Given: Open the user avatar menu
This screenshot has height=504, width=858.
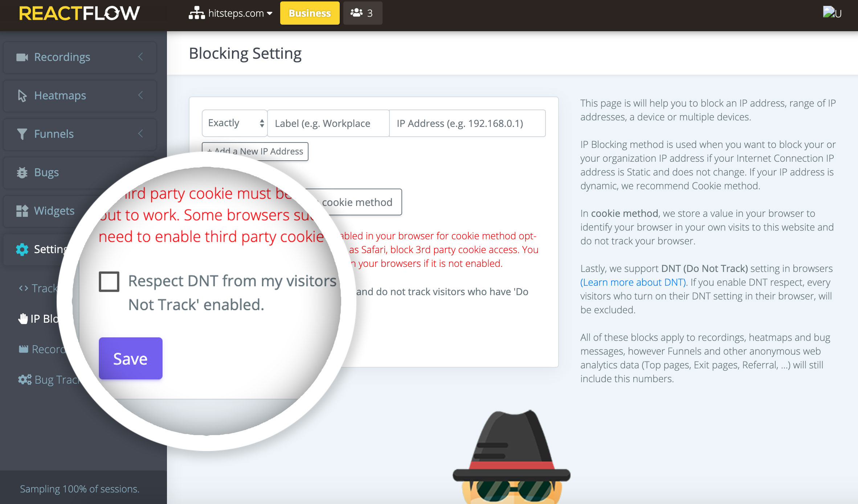Looking at the screenshot, I should pyautogui.click(x=832, y=13).
